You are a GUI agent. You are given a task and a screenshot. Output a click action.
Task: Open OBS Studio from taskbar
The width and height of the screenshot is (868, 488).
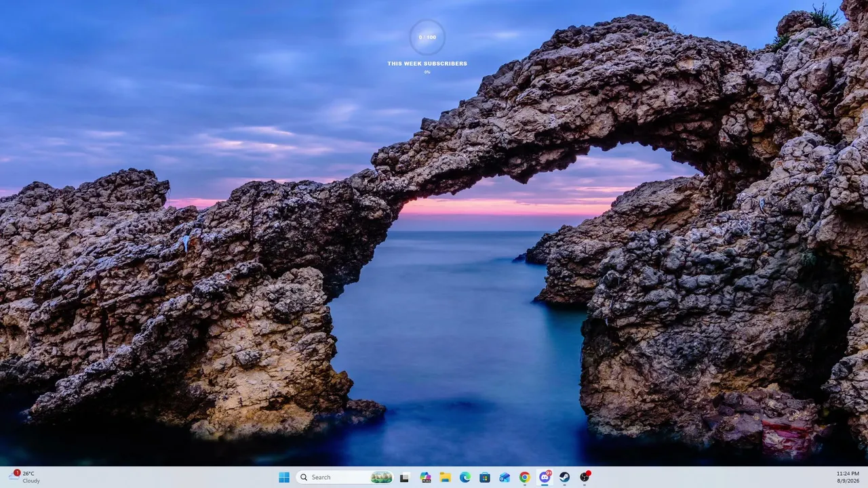[x=585, y=477]
